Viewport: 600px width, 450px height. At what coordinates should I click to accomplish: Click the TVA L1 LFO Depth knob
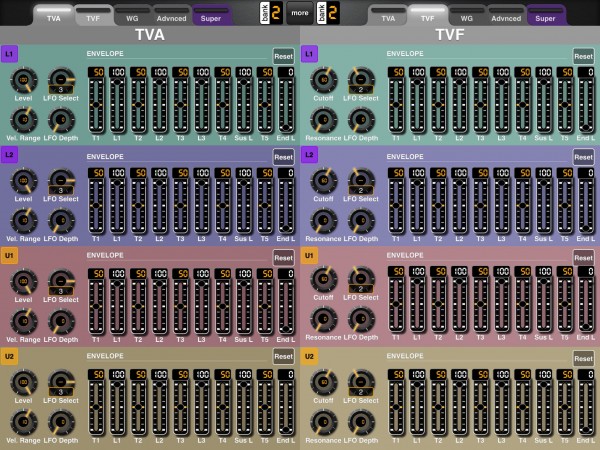pyautogui.click(x=61, y=120)
